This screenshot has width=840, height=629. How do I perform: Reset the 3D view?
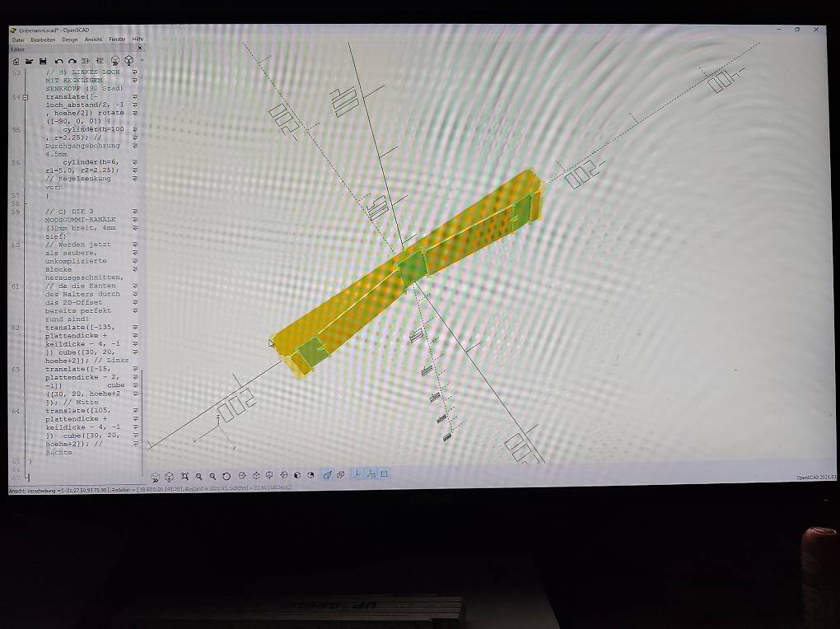coord(226,477)
